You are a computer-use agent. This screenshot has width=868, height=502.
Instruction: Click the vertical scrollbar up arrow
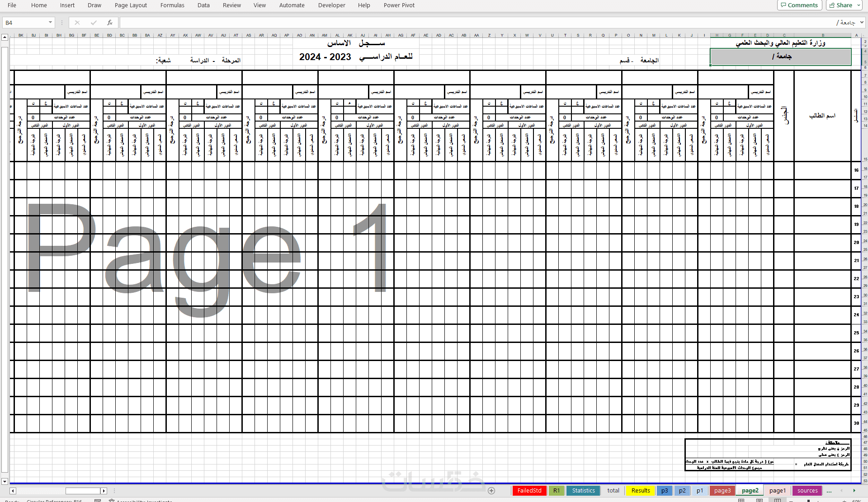(x=5, y=38)
